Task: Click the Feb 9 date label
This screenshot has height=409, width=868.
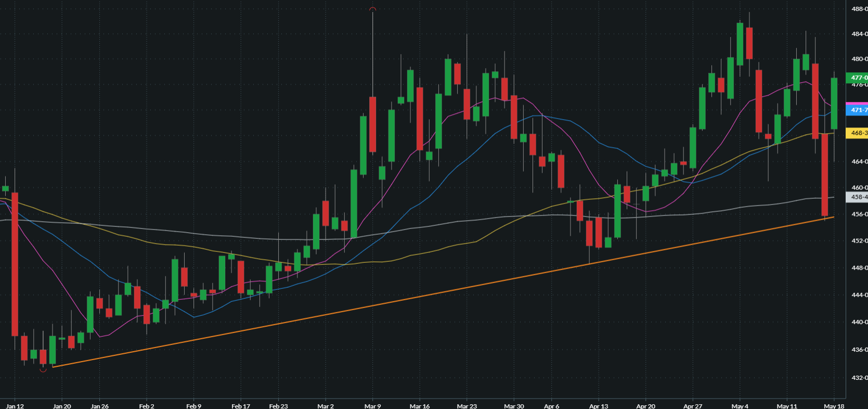Action: pyautogui.click(x=193, y=406)
